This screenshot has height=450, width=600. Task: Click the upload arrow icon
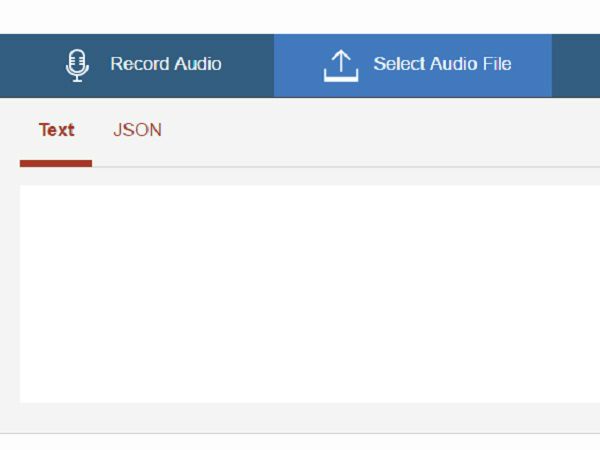tap(341, 66)
